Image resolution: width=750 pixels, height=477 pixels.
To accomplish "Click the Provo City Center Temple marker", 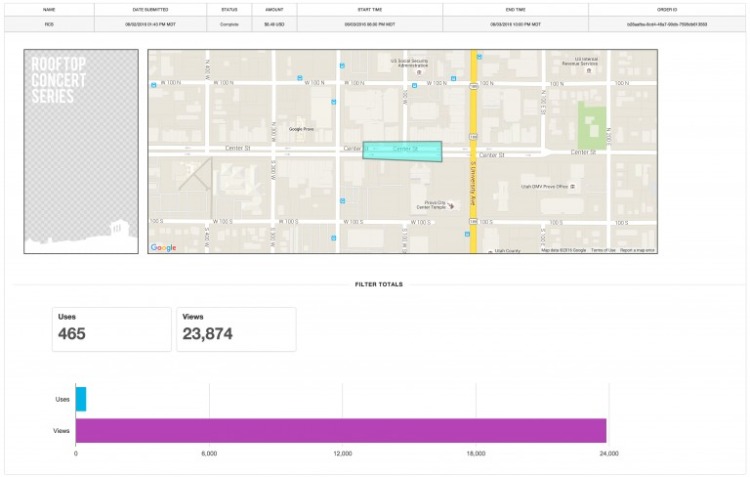I will (x=450, y=206).
